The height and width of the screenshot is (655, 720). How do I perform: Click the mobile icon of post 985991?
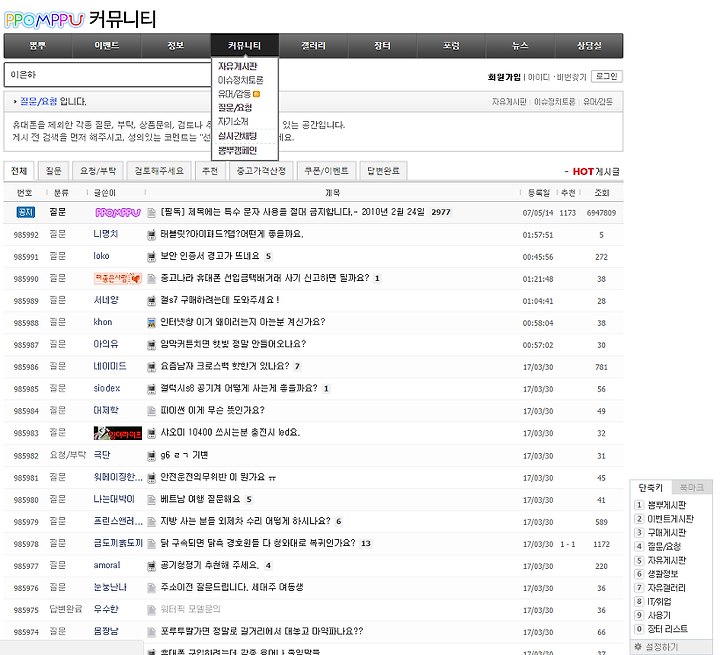click(151, 257)
